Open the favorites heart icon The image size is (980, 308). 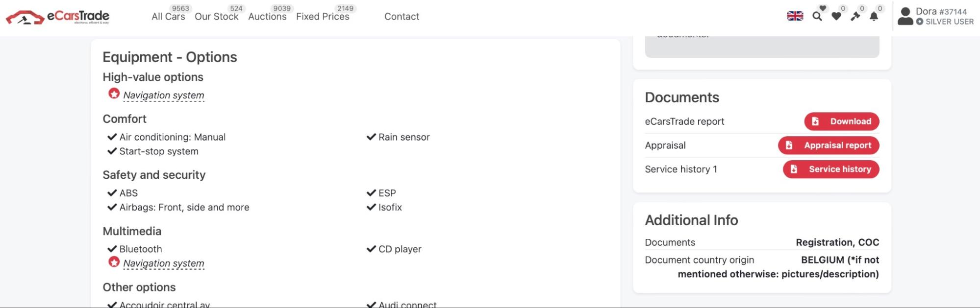[x=836, y=16]
